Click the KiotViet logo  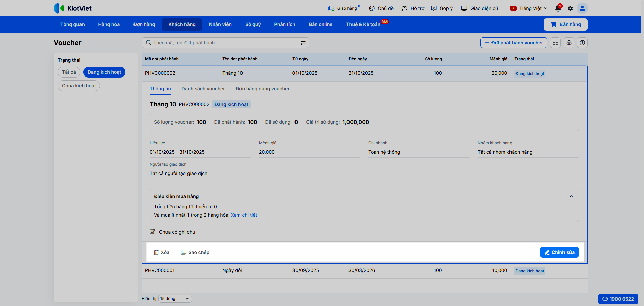tap(72, 8)
